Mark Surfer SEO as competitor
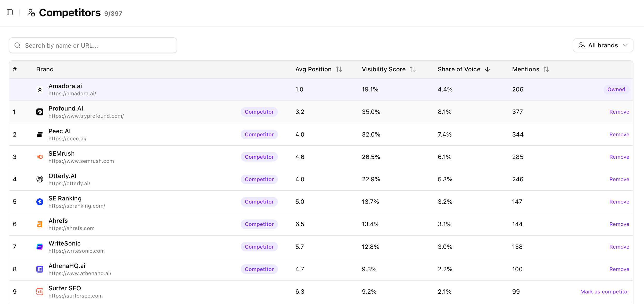The image size is (644, 304). pyautogui.click(x=605, y=292)
